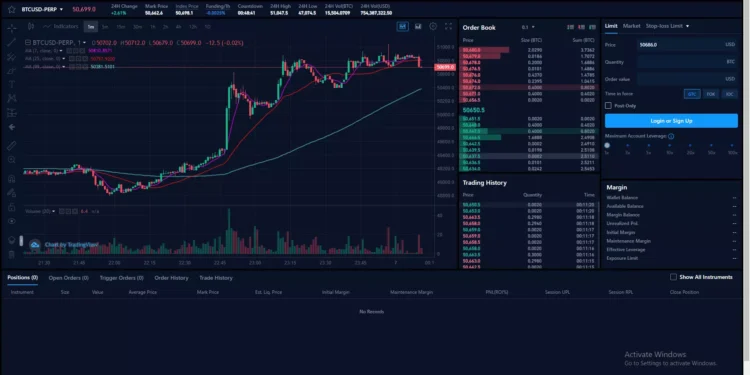The height and width of the screenshot is (375, 750).
Task: Click the favorite star next to BTCUSD-PERP
Action: coord(11,9)
